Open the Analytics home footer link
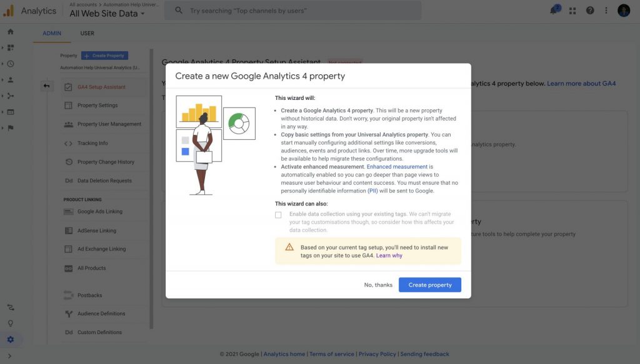The width and height of the screenshot is (640, 364). click(284, 354)
